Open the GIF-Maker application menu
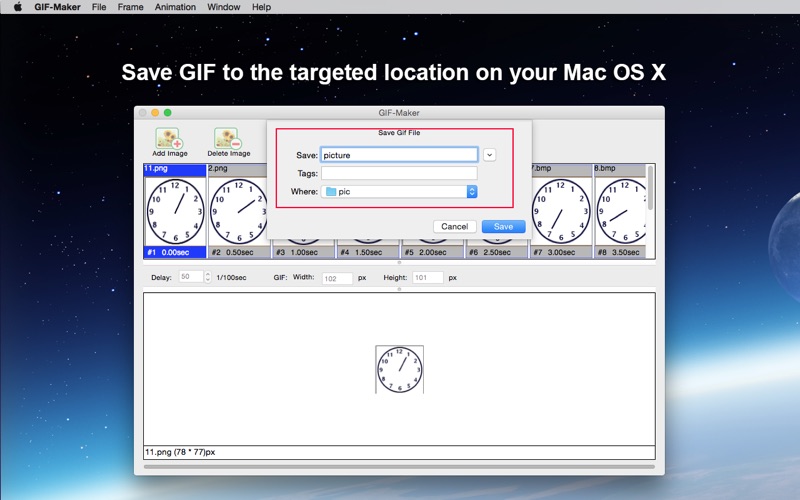Viewport: 800px width, 500px height. click(57, 7)
